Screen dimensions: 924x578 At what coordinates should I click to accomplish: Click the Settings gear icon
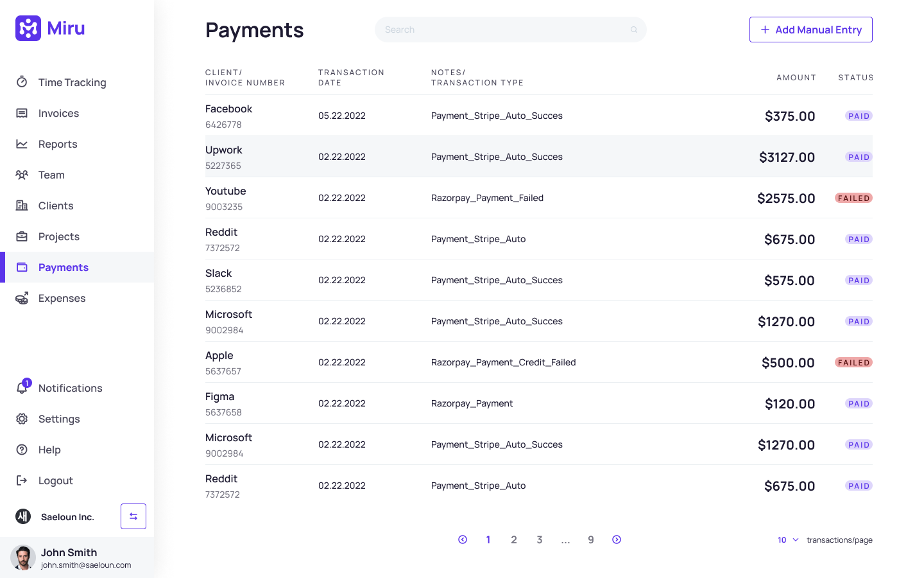pyautogui.click(x=22, y=419)
